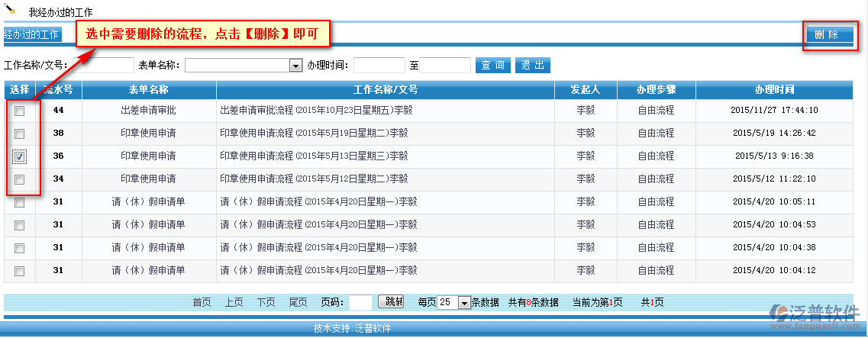Check the box for serial number 44 row

tap(20, 111)
